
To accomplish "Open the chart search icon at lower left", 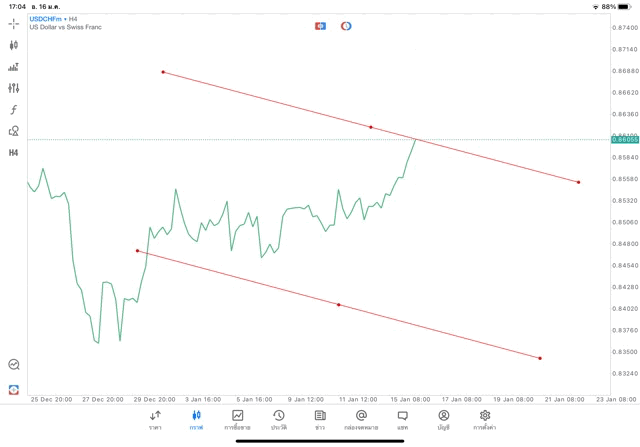I will point(14,365).
